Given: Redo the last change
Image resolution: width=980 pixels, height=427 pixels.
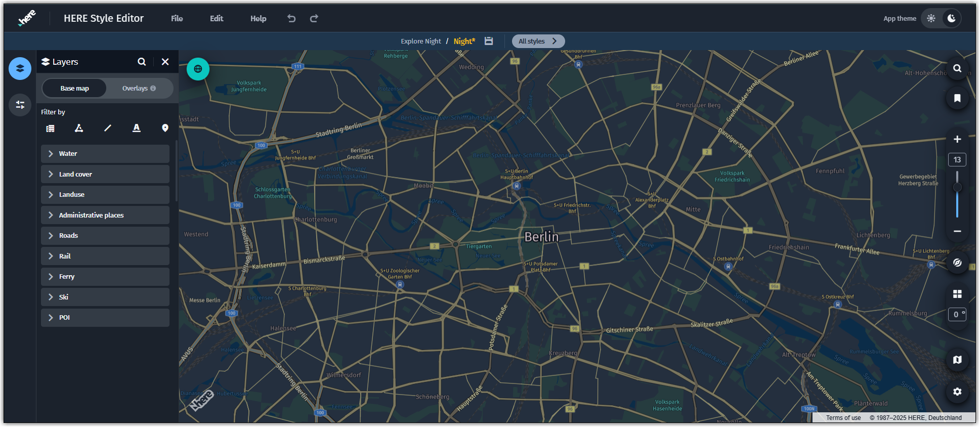Looking at the screenshot, I should (314, 18).
